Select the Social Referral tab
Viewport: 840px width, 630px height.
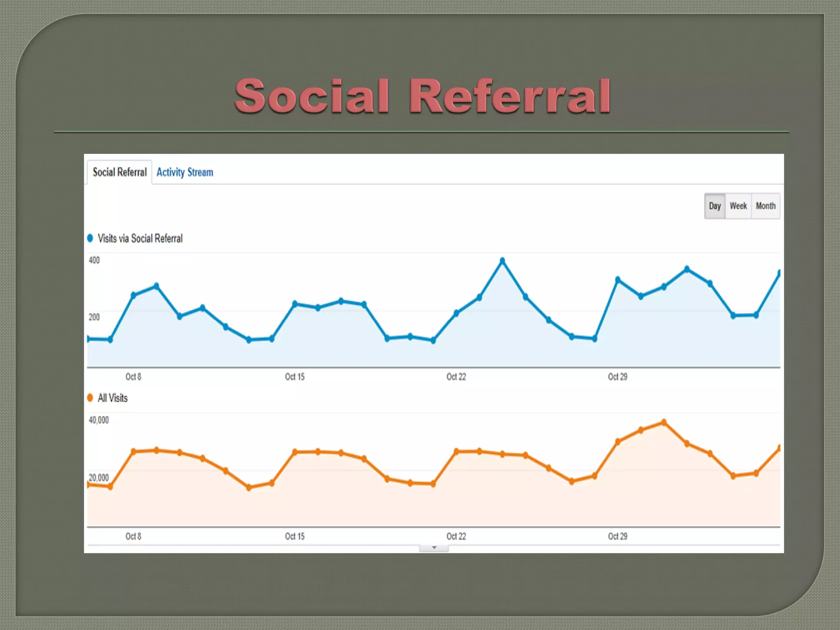(119, 172)
